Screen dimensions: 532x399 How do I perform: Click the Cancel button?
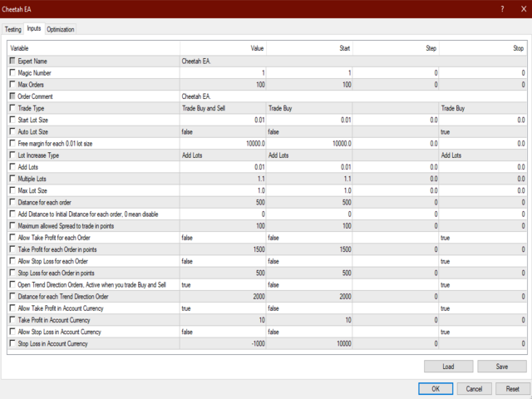pos(474,389)
